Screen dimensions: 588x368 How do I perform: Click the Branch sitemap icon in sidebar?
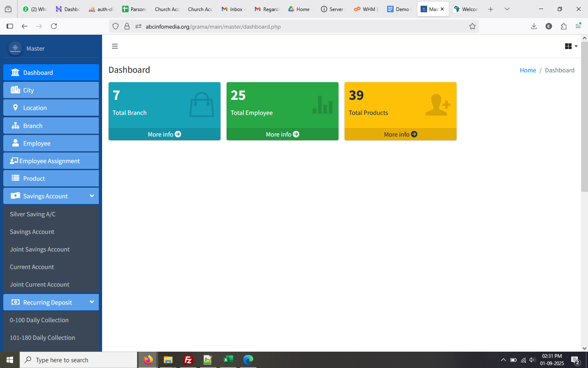[x=15, y=126]
